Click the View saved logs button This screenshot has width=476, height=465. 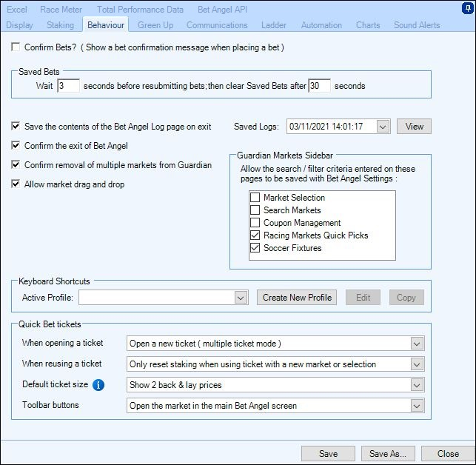pyautogui.click(x=414, y=127)
